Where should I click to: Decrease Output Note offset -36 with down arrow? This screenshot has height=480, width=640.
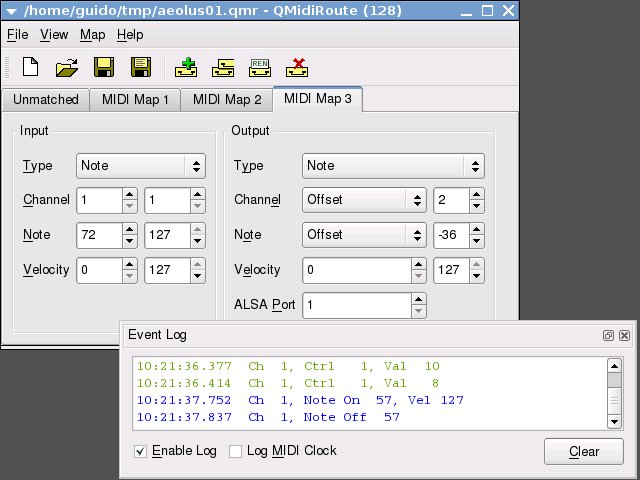tap(477, 241)
